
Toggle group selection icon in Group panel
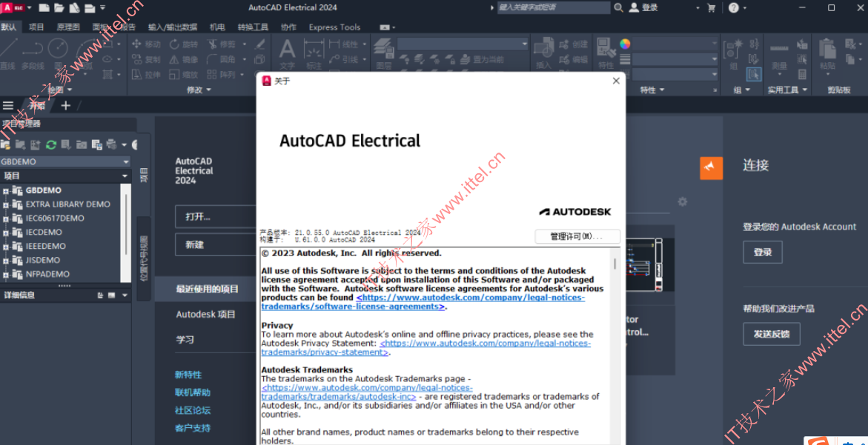coord(753,74)
